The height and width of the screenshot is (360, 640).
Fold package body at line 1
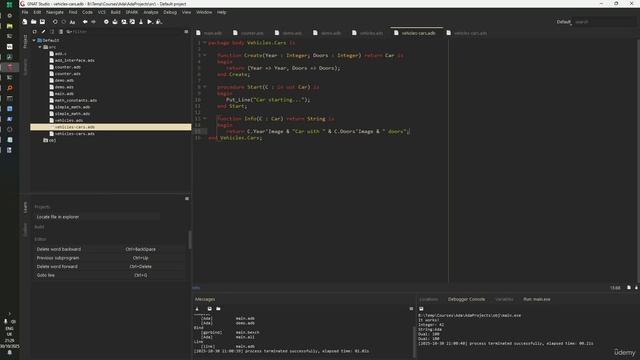click(x=205, y=42)
